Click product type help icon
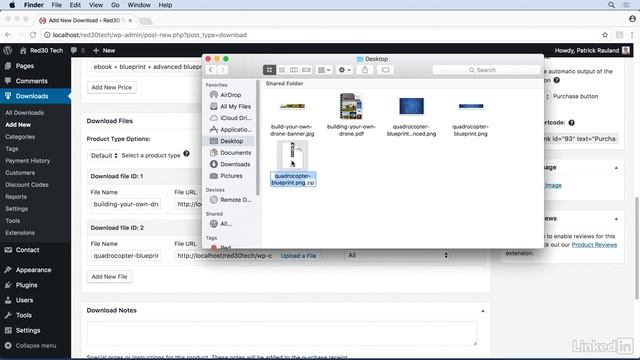640x360 pixels. [187, 153]
